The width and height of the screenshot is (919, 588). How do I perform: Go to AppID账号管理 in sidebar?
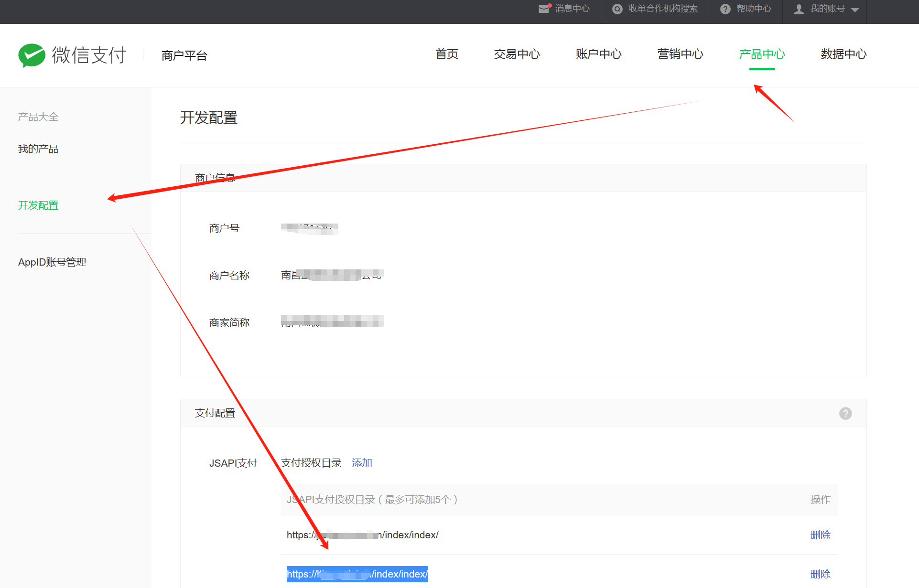pyautogui.click(x=52, y=262)
